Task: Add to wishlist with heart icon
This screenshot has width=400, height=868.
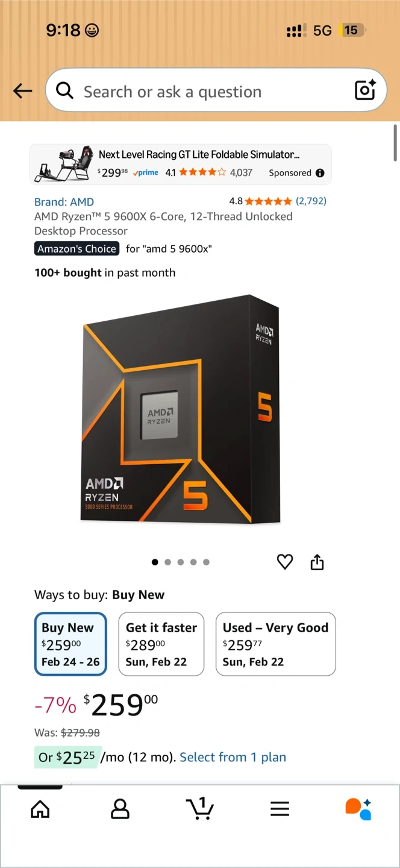Action: (285, 562)
